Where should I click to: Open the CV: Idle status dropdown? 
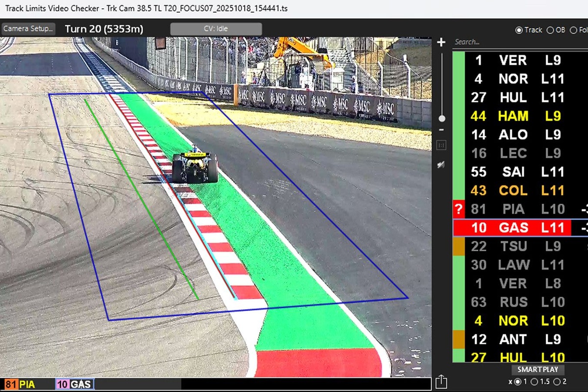[216, 28]
